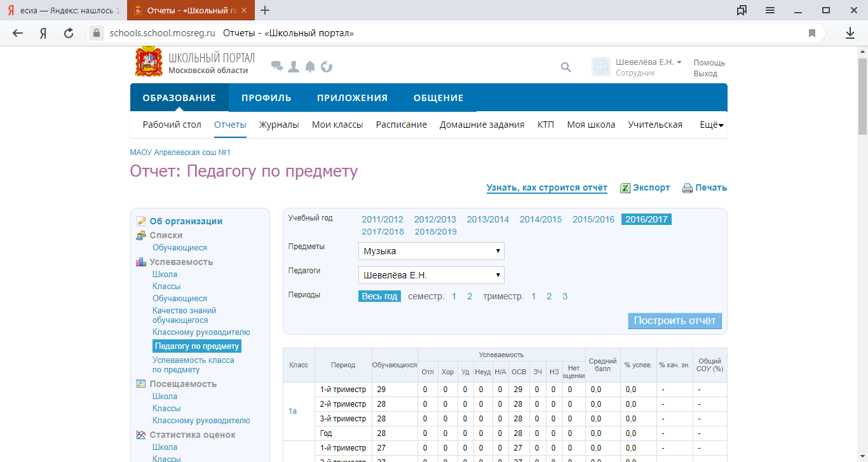Open the Педагоги dropdown showing Шевелёва Е.Н.

pyautogui.click(x=431, y=275)
